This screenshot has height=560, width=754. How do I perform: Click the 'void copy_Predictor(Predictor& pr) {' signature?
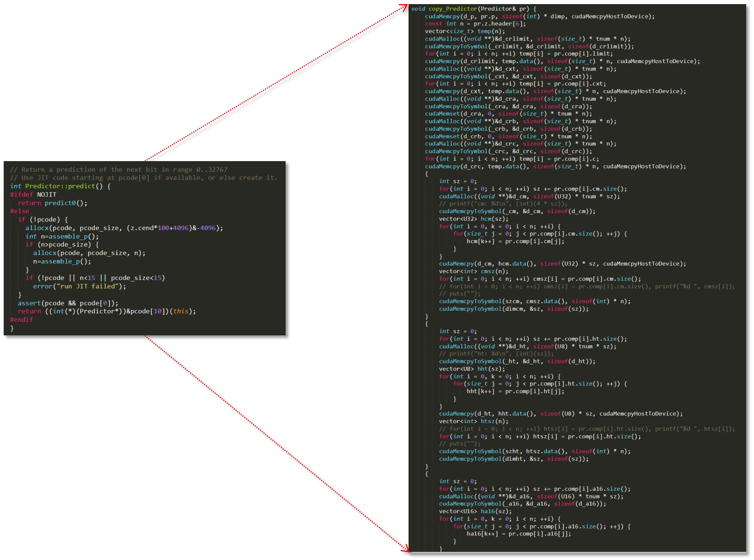(x=474, y=9)
